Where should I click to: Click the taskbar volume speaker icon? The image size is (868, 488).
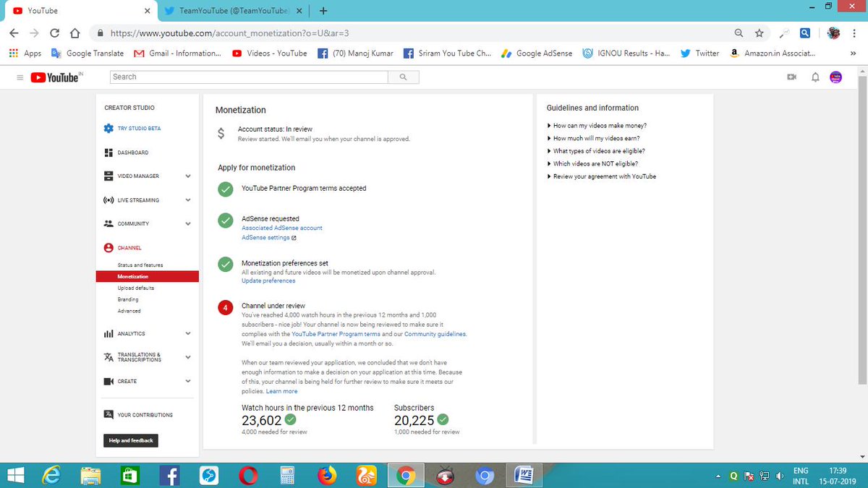click(x=780, y=476)
